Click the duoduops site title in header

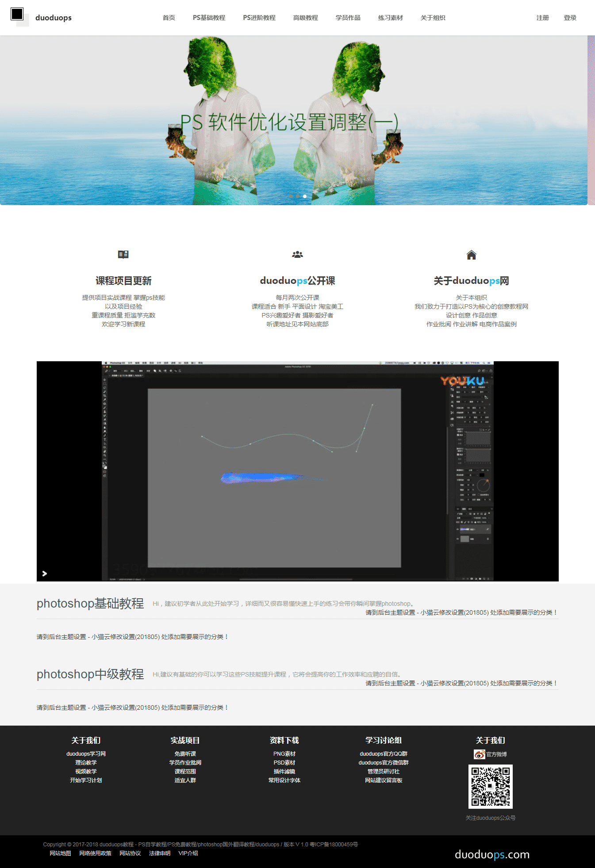click(x=54, y=18)
